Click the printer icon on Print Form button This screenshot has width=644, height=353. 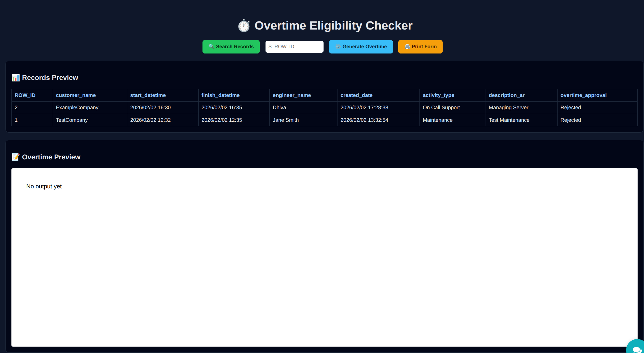tap(407, 47)
